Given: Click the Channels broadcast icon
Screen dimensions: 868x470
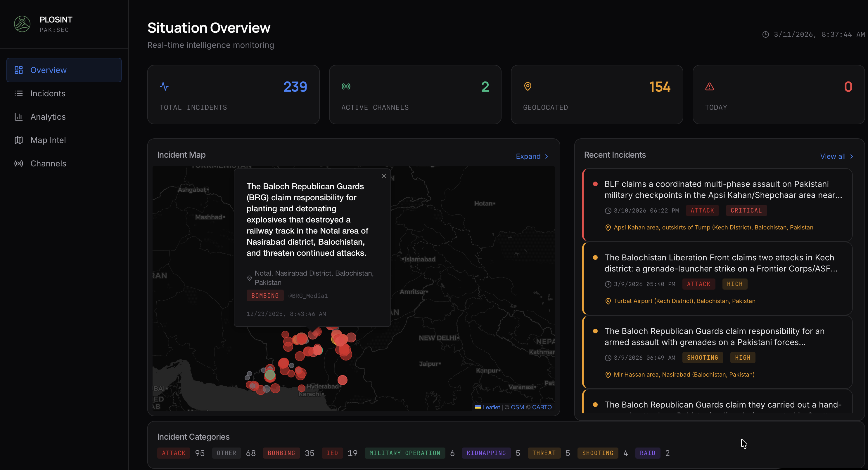Looking at the screenshot, I should 18,163.
